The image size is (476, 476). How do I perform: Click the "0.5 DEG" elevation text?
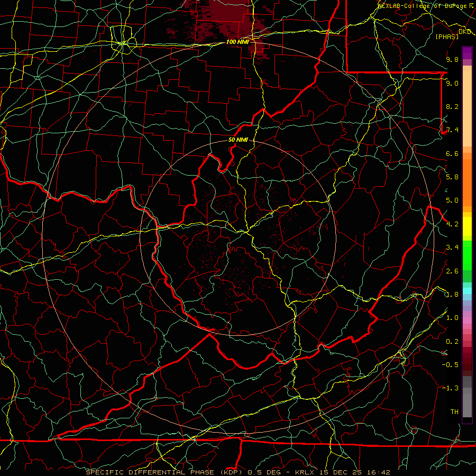pyautogui.click(x=264, y=472)
